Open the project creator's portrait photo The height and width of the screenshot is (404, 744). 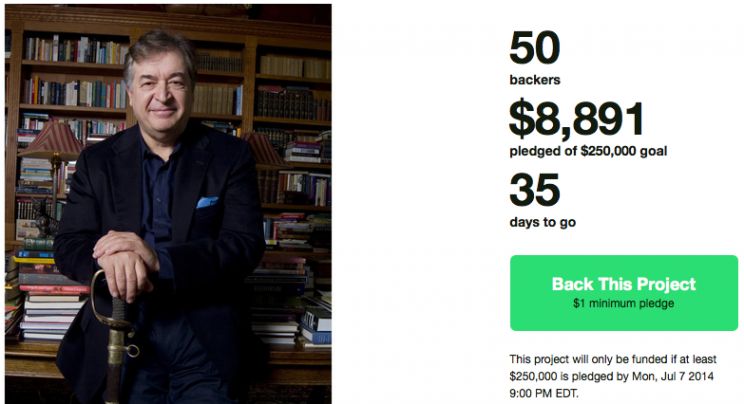click(x=168, y=204)
